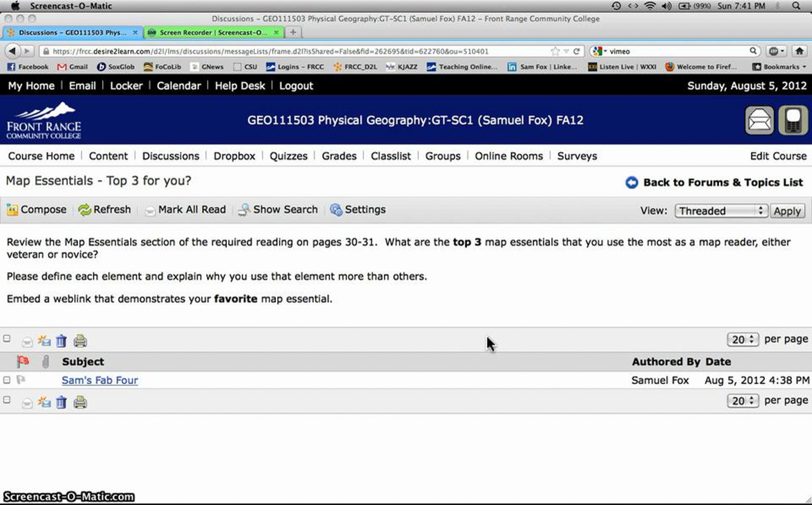Open the top 20 per page dropdown

743,339
